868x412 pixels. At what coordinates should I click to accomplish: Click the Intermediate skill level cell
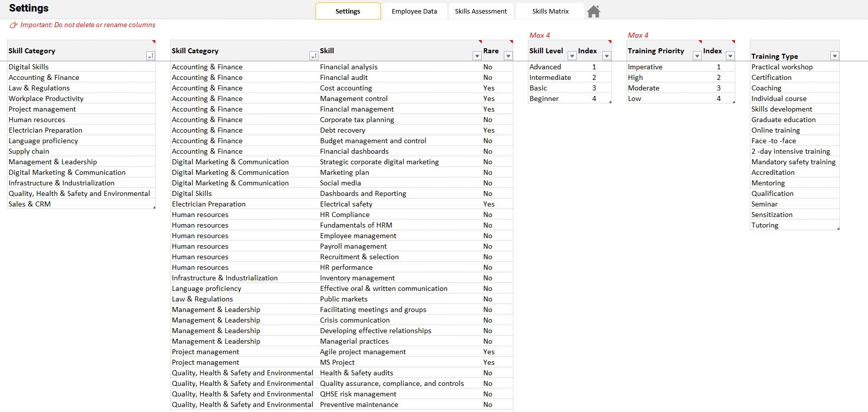point(552,77)
